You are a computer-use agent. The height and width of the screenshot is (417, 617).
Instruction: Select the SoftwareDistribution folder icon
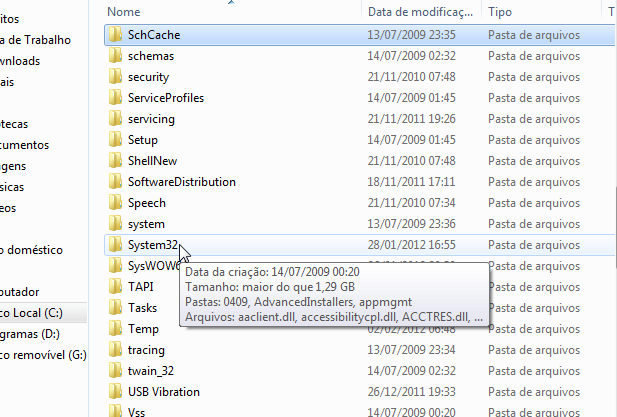click(x=116, y=182)
